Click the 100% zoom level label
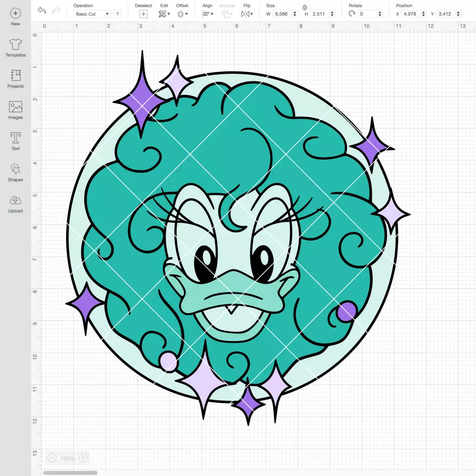This screenshot has height=476, width=476. coord(68,458)
